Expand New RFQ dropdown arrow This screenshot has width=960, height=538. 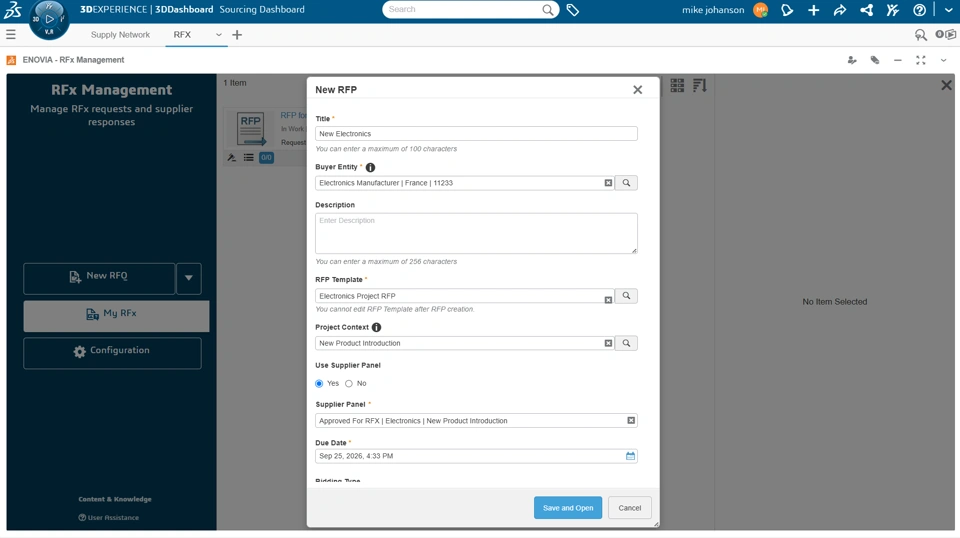[189, 278]
